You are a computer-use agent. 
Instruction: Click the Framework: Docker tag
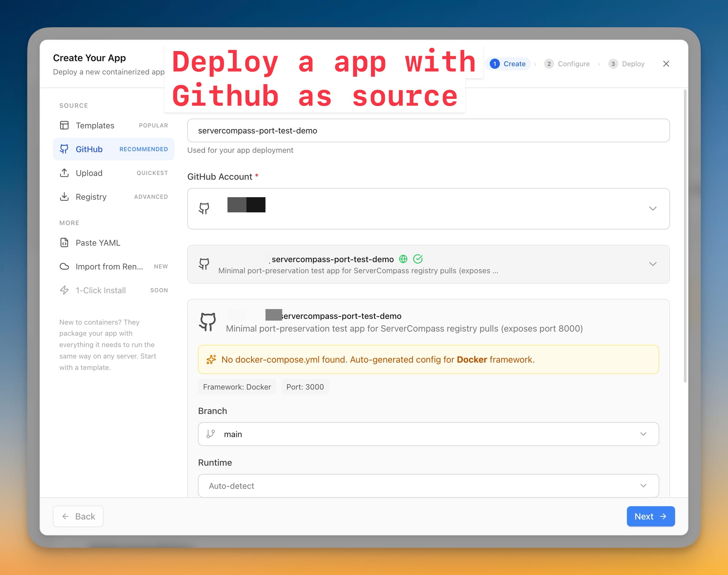point(237,387)
